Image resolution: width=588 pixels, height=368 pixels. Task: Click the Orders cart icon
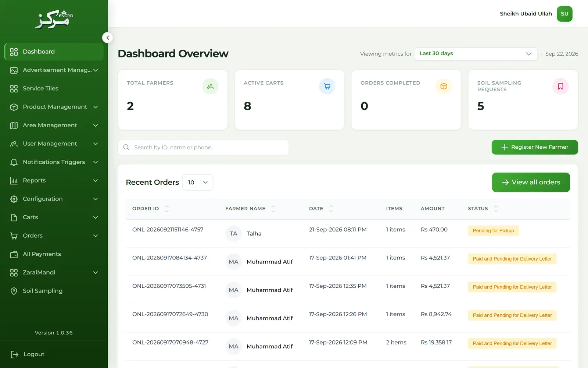[14, 236]
